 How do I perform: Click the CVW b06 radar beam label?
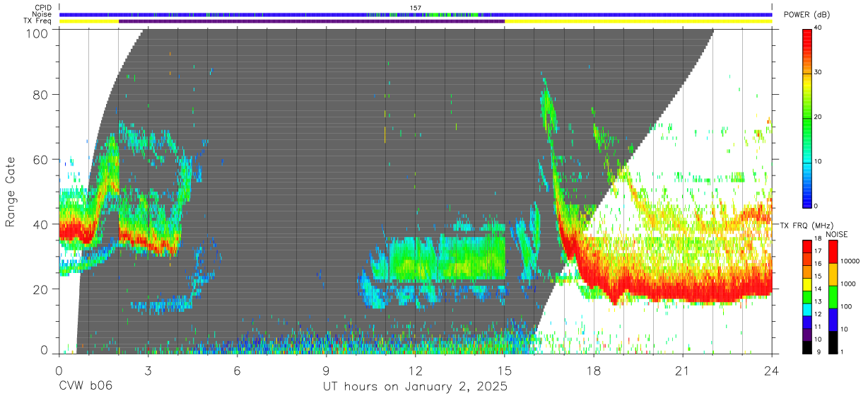(x=86, y=387)
